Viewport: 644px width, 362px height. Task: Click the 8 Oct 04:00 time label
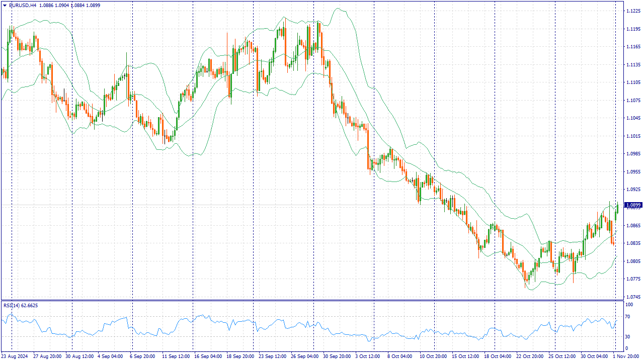click(x=399, y=356)
